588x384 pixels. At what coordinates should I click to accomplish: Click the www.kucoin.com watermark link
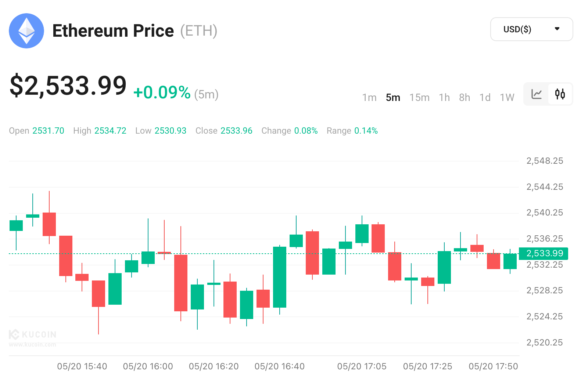(x=32, y=344)
